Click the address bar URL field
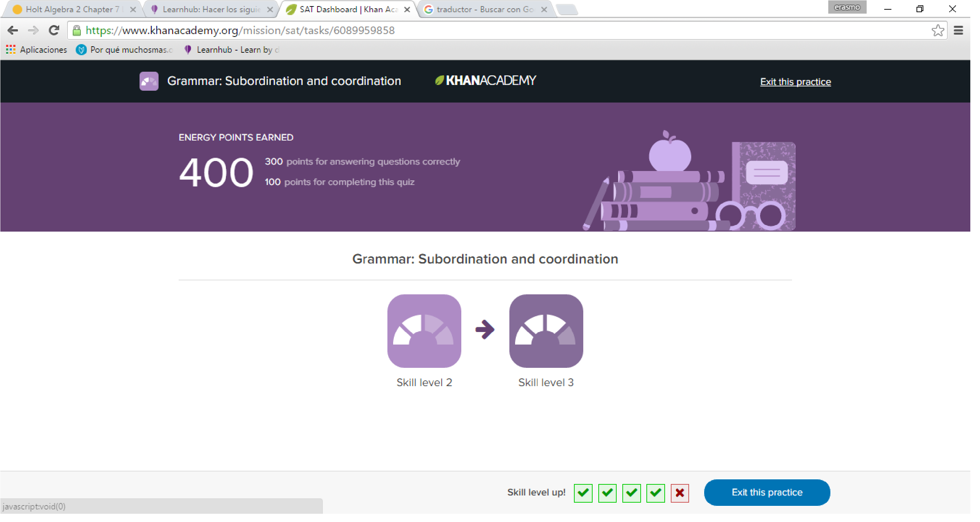Image resolution: width=980 pixels, height=522 pixels. coord(495,31)
